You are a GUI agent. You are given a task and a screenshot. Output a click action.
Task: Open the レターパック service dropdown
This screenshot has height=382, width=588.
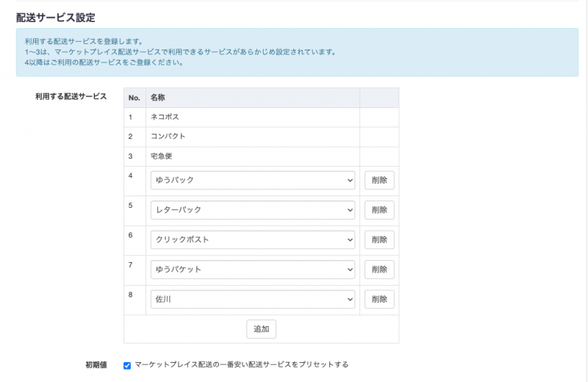point(253,210)
